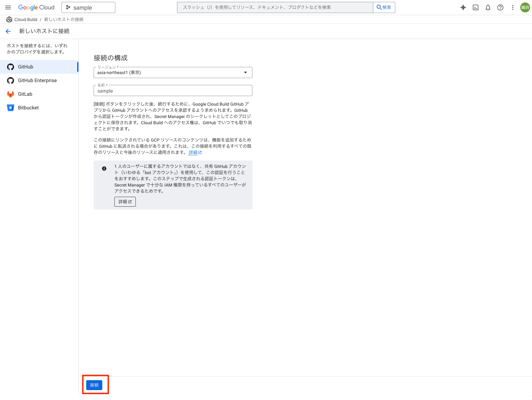Focus the 名前 name field
532x400 pixels.
click(x=173, y=91)
